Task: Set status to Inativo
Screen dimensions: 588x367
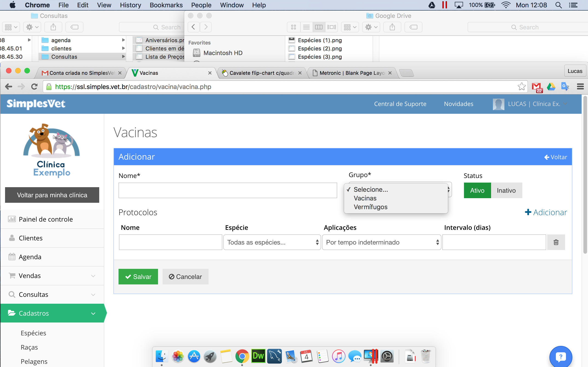Action: (506, 190)
